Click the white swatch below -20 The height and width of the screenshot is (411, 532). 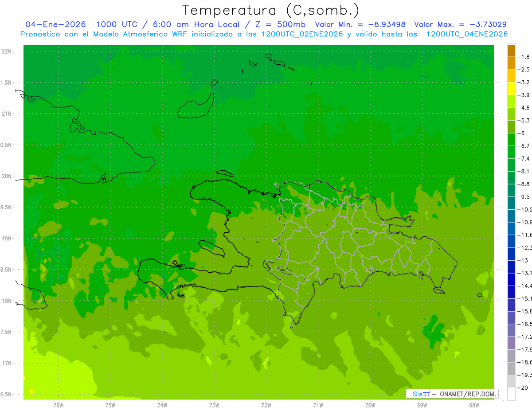tap(511, 394)
